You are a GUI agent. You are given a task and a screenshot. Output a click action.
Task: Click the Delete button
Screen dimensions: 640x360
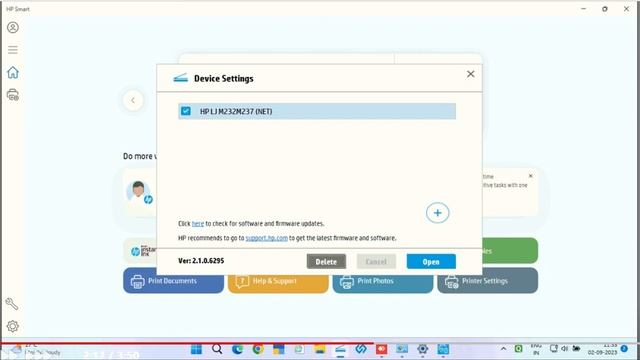(x=326, y=262)
